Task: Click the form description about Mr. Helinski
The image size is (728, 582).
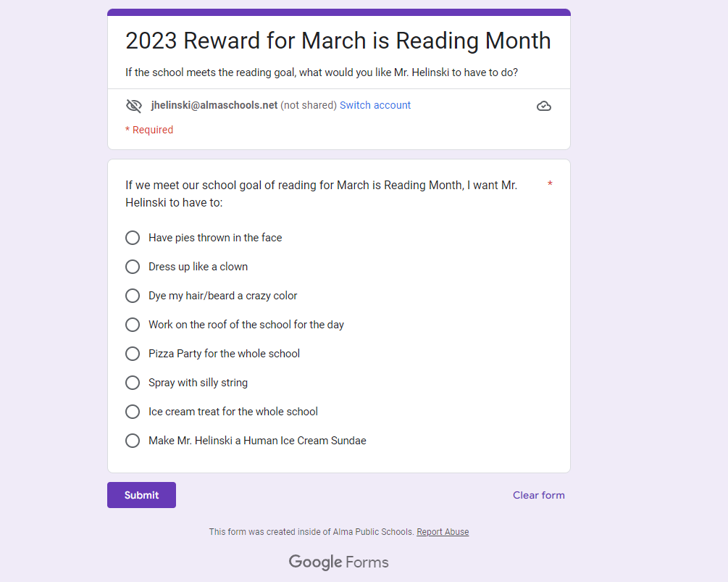Action: pyautogui.click(x=322, y=72)
